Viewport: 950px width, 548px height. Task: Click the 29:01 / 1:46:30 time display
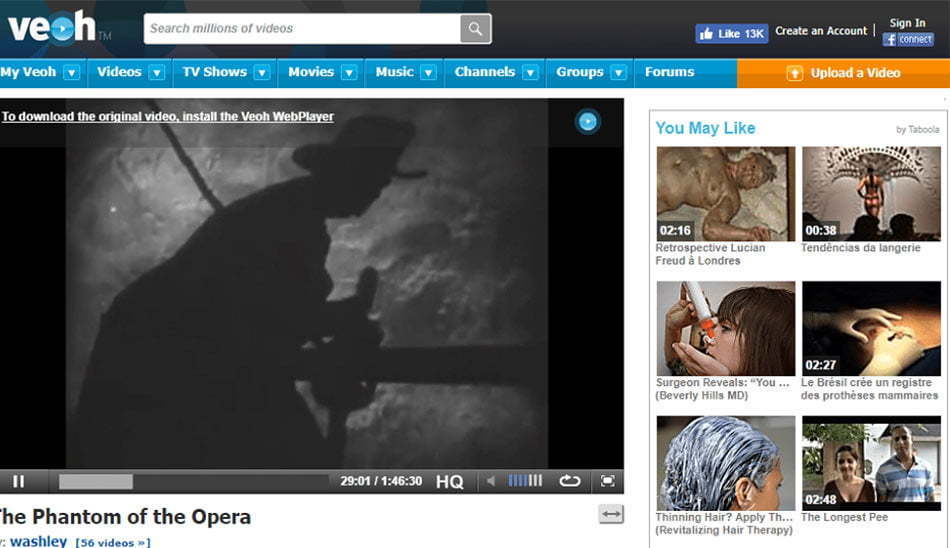pyautogui.click(x=381, y=481)
